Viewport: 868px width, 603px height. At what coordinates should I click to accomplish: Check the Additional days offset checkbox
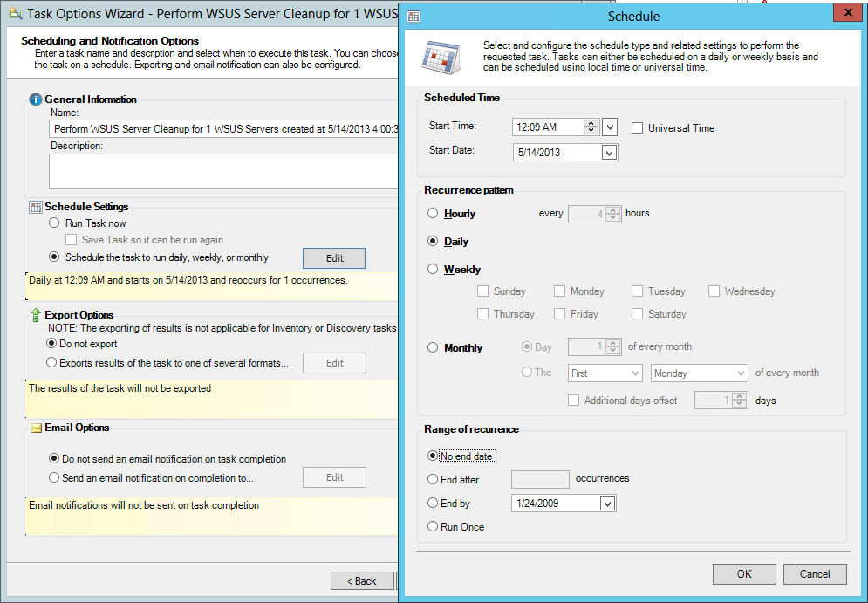click(x=573, y=401)
